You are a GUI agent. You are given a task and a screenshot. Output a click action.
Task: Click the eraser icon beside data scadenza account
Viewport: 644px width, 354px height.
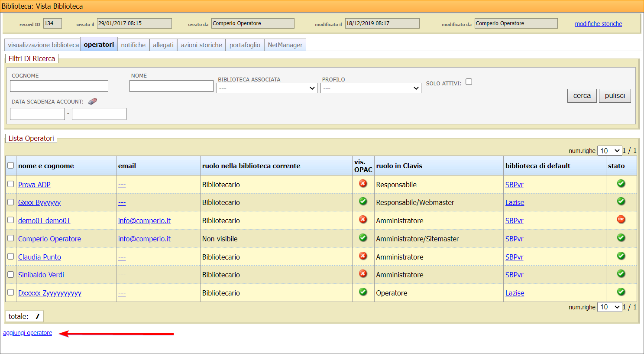(x=93, y=101)
